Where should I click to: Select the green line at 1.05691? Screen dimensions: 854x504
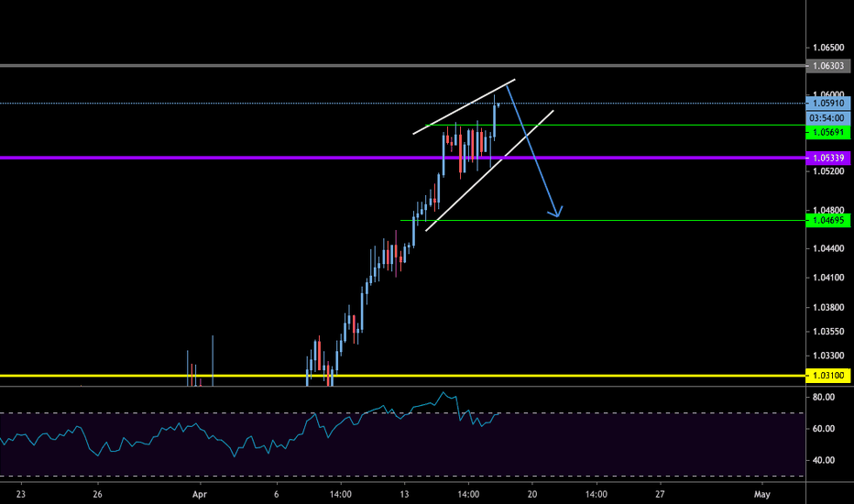(x=616, y=126)
